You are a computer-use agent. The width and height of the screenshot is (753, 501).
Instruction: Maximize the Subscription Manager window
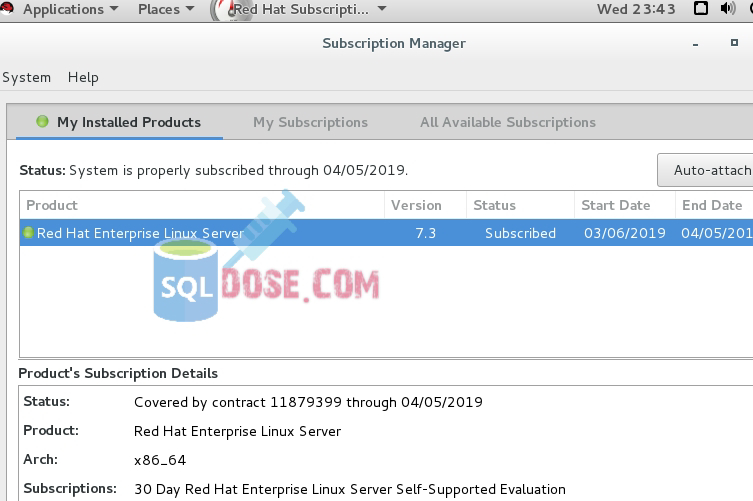pyautogui.click(x=734, y=43)
